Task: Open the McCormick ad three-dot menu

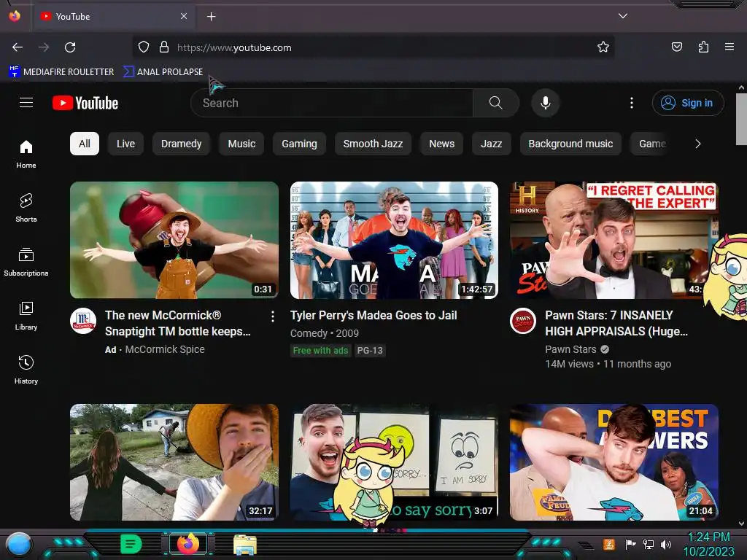Action: 273,316
